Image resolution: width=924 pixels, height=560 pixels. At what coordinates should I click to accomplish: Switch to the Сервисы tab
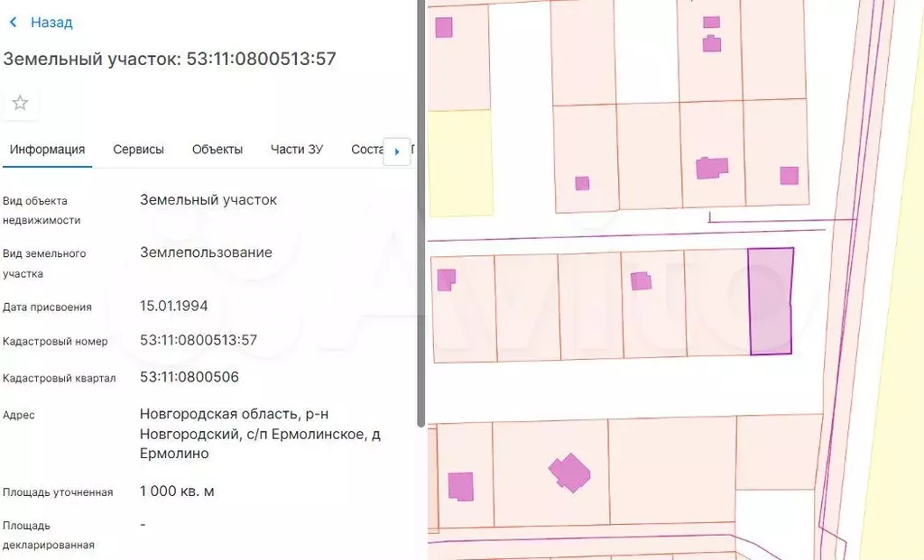coord(138,150)
